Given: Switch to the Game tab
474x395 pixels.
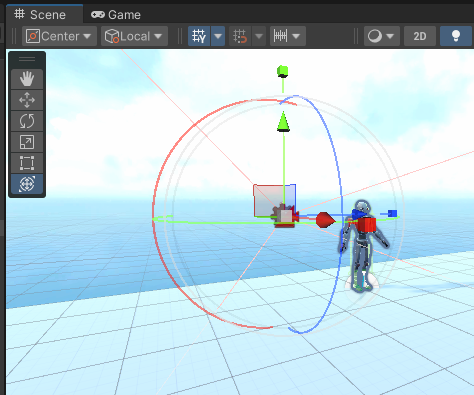Looking at the screenshot, I should pyautogui.click(x=116, y=15).
